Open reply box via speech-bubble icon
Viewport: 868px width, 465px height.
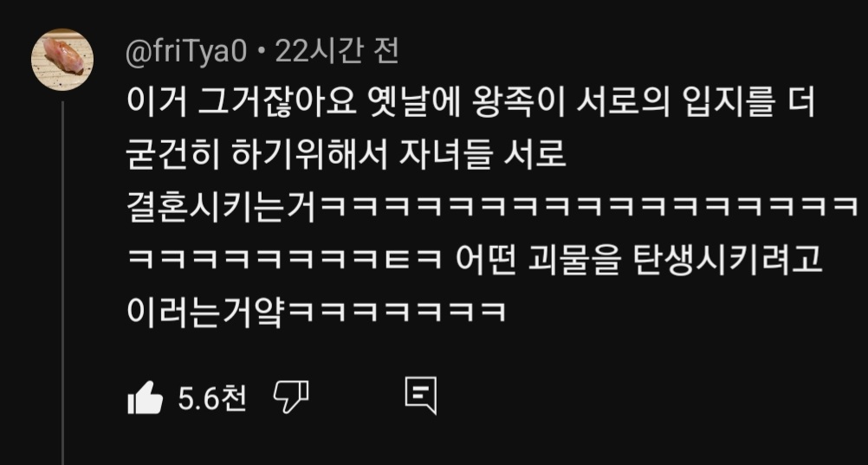(421, 396)
